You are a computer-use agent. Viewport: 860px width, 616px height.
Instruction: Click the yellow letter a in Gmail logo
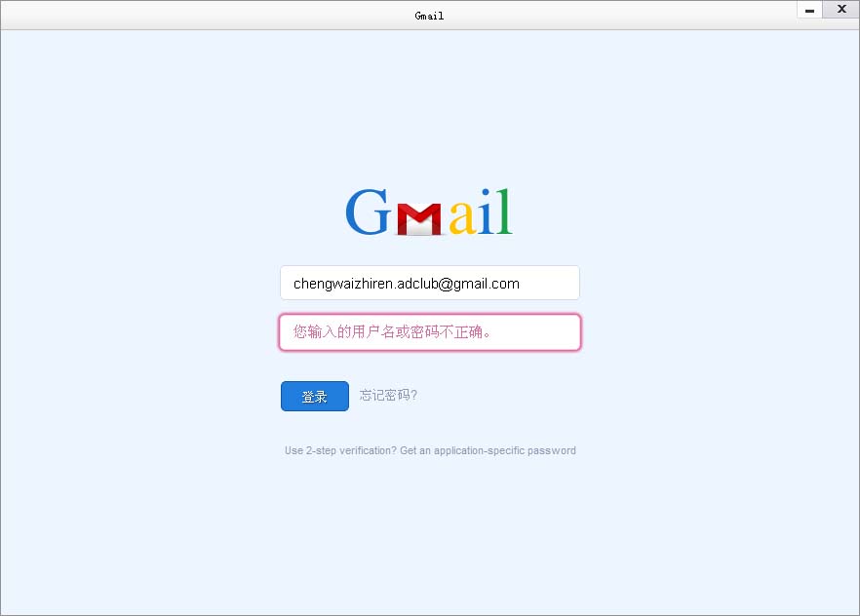tap(462, 217)
